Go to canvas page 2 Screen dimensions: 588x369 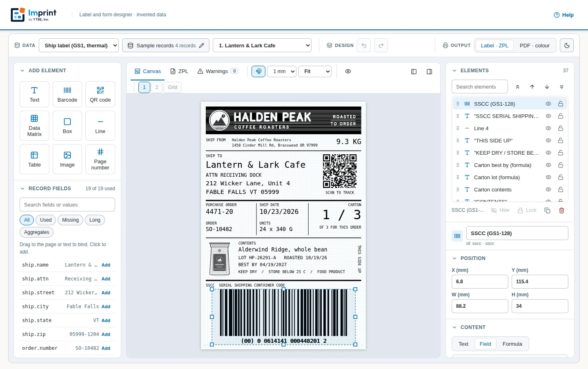pos(157,87)
